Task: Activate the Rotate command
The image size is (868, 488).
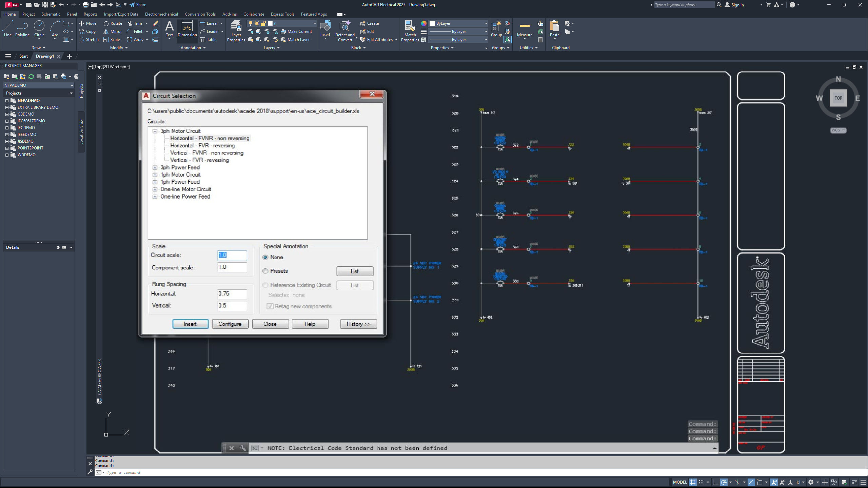Action: pos(113,23)
